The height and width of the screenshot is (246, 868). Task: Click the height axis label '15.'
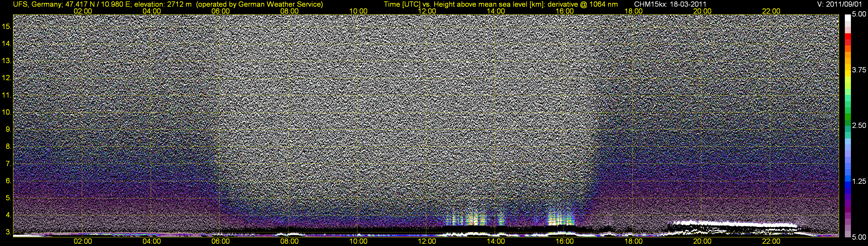(7, 26)
